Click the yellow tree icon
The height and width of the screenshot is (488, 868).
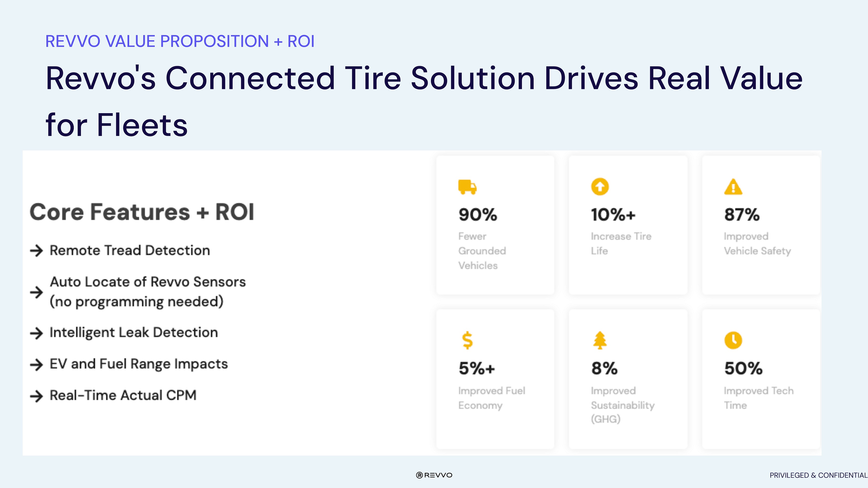600,340
